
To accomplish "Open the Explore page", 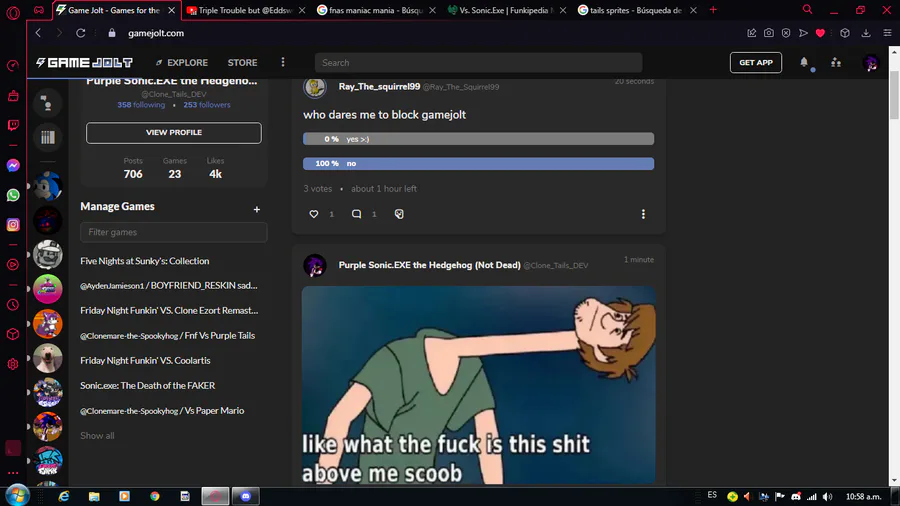I will pos(182,63).
